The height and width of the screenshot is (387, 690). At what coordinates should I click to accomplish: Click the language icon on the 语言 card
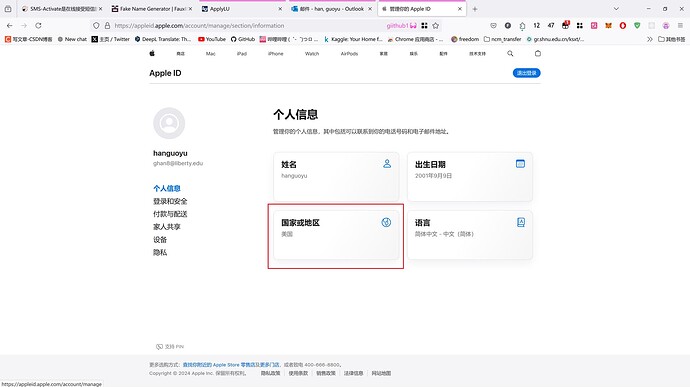click(521, 222)
